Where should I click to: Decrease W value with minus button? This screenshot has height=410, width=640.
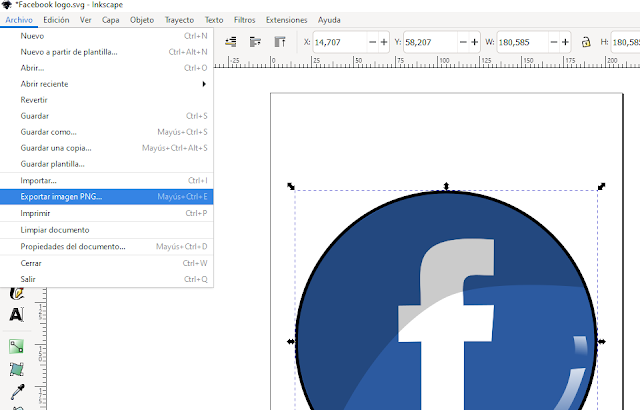pyautogui.click(x=554, y=42)
